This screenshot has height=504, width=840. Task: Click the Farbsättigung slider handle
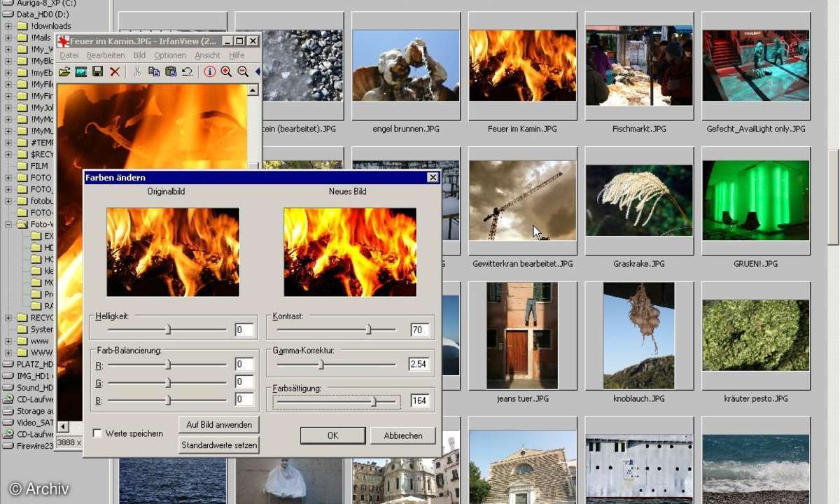[374, 402]
